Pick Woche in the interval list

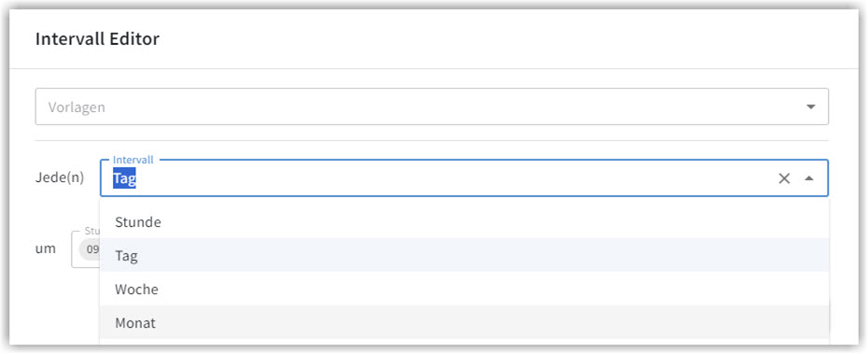[464, 290]
